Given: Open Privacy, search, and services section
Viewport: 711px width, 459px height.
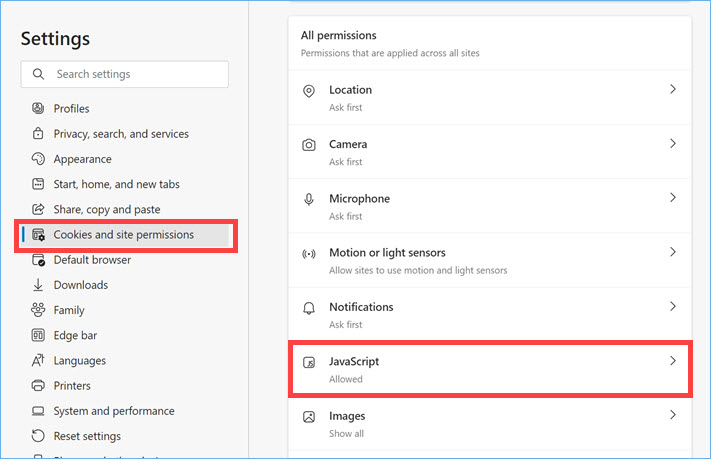Looking at the screenshot, I should click(x=121, y=134).
